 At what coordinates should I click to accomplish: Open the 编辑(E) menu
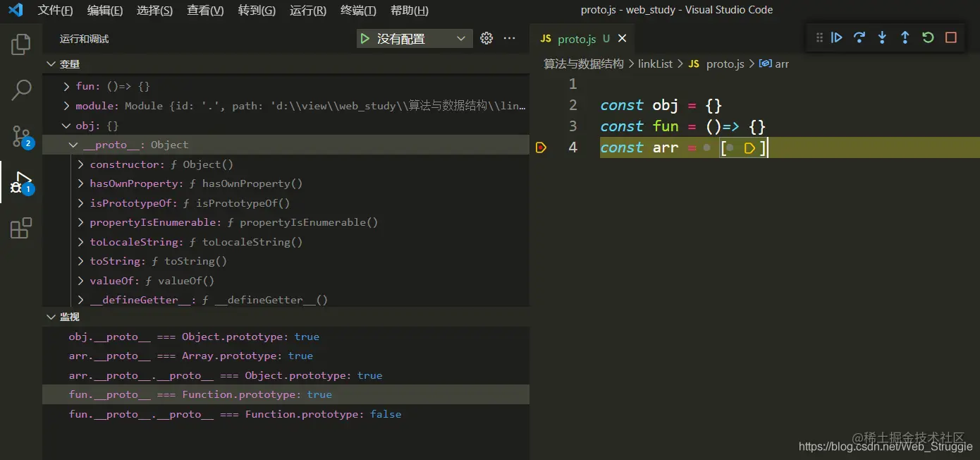coord(105,11)
